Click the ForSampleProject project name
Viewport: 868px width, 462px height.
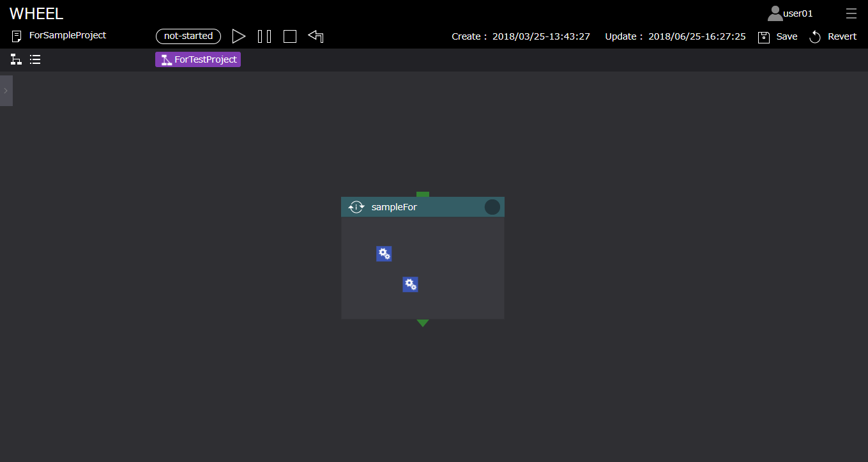point(68,36)
